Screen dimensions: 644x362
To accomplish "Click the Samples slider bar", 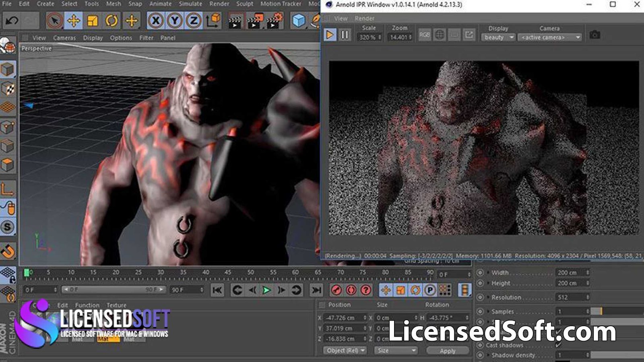I will click(x=617, y=311).
